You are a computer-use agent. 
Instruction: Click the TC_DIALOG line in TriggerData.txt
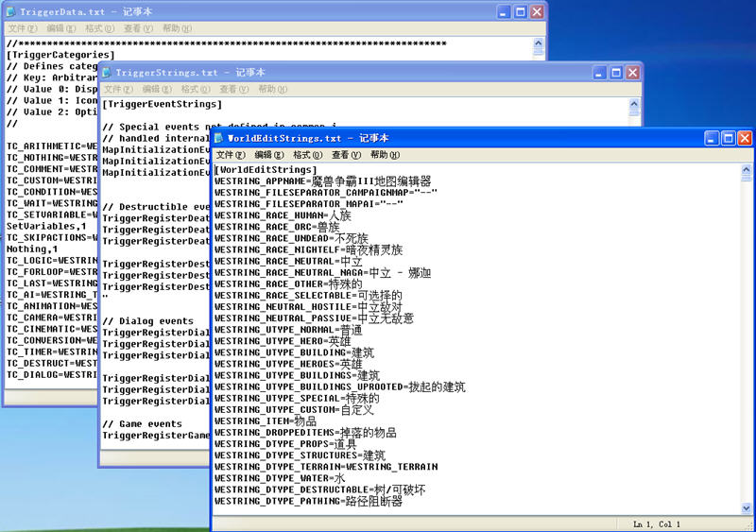(x=52, y=375)
